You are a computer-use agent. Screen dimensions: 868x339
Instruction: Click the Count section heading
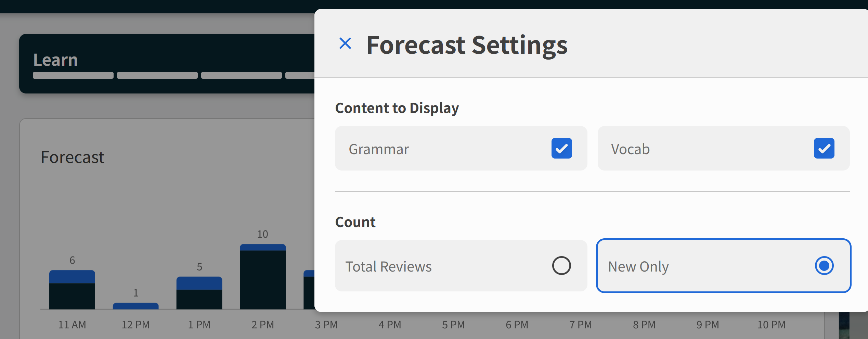click(355, 222)
